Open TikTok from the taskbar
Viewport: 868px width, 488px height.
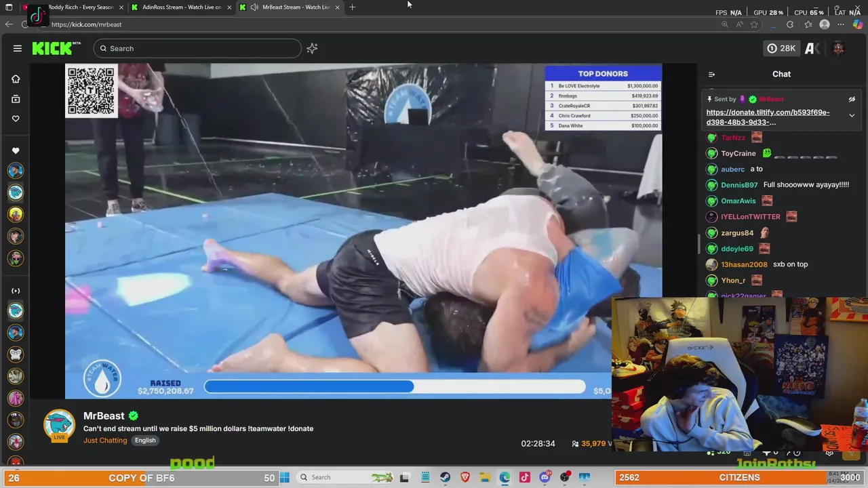525,477
